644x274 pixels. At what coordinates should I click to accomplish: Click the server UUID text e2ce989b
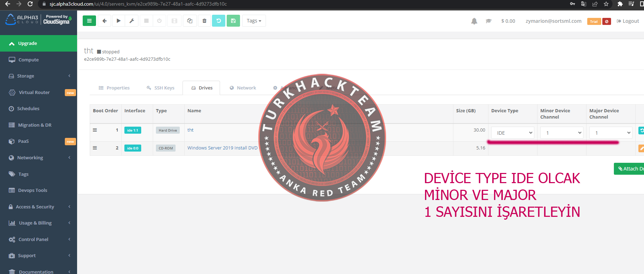pyautogui.click(x=127, y=59)
